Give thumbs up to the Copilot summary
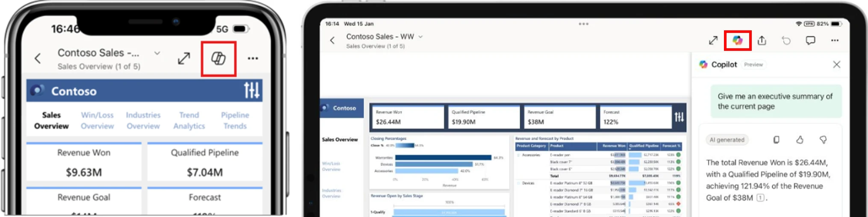Viewport: 868px width, 217px height. click(800, 140)
